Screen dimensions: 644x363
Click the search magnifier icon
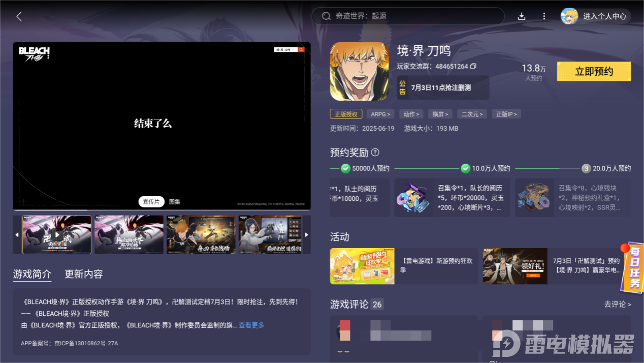coord(327,16)
